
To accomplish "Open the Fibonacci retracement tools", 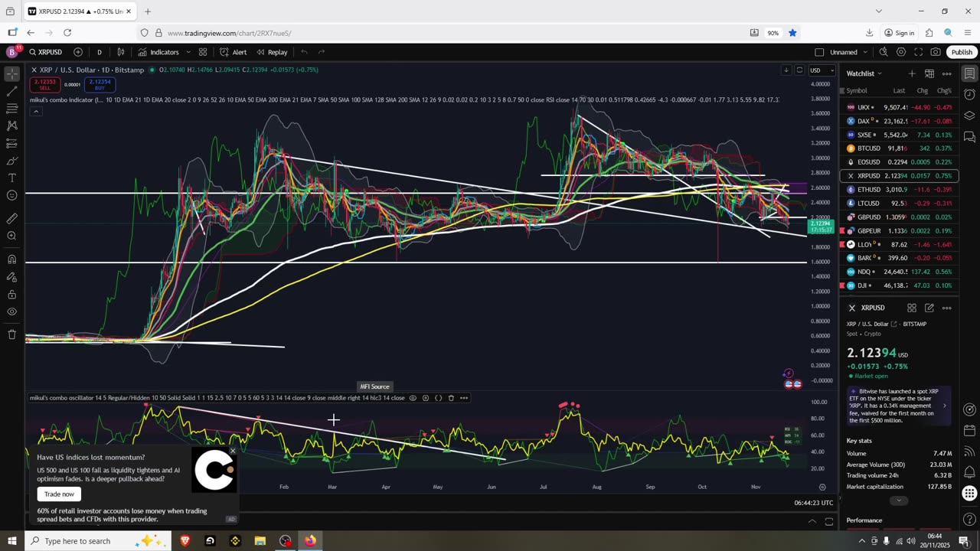I will [11, 109].
